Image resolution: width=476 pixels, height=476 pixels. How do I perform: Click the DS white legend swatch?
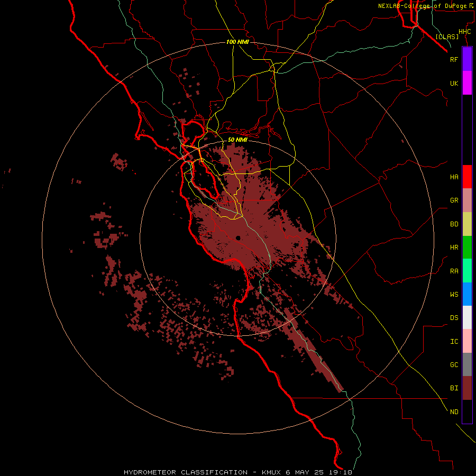(x=467, y=317)
